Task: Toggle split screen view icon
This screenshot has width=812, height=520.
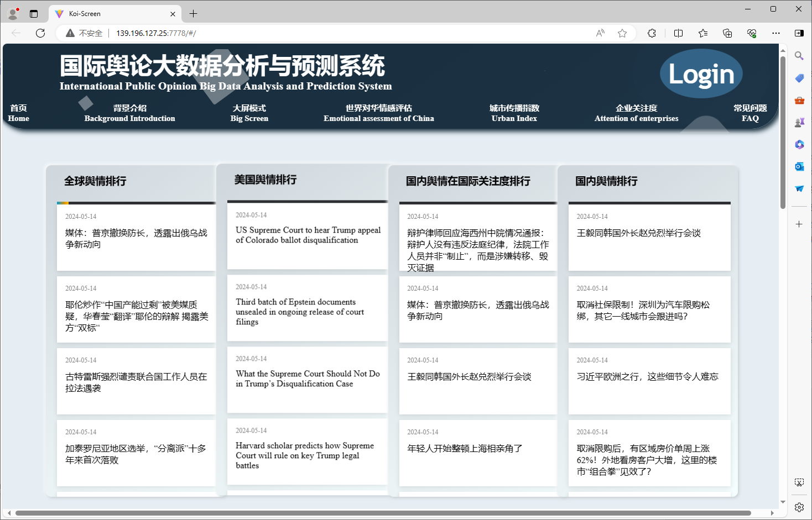Action: tap(678, 33)
